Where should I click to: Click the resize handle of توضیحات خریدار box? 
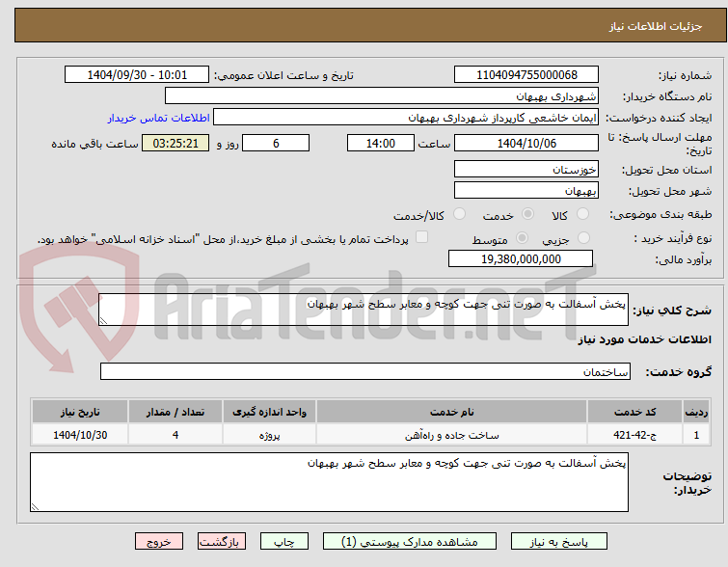35,506
